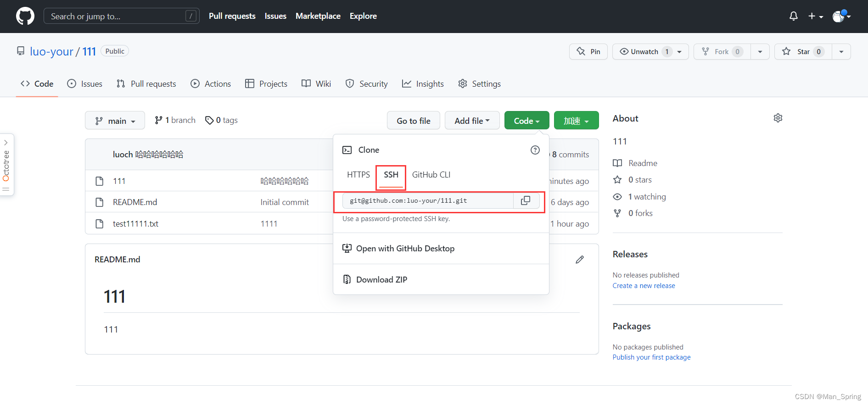The image size is (868, 405).
Task: Open the Initial commit message link
Action: 285,202
